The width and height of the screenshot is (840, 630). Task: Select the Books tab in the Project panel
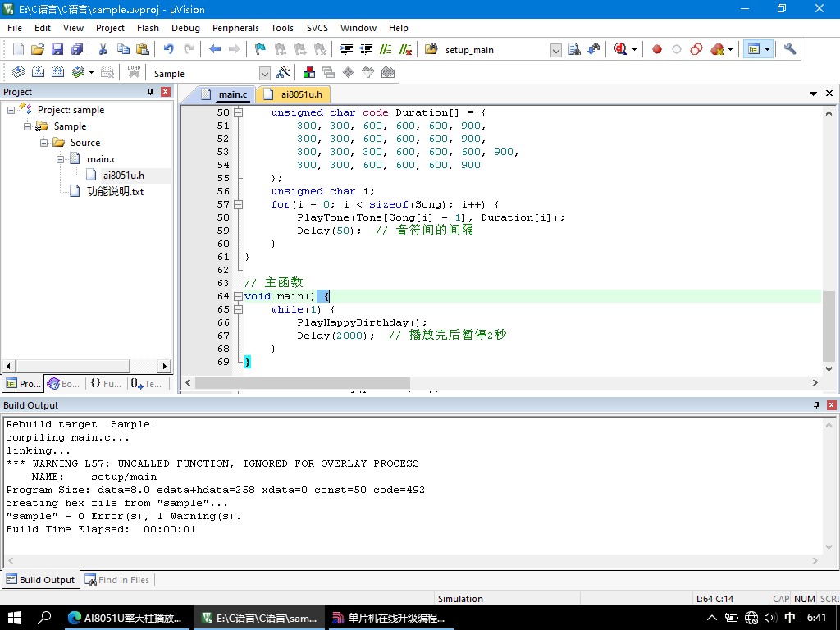click(64, 384)
